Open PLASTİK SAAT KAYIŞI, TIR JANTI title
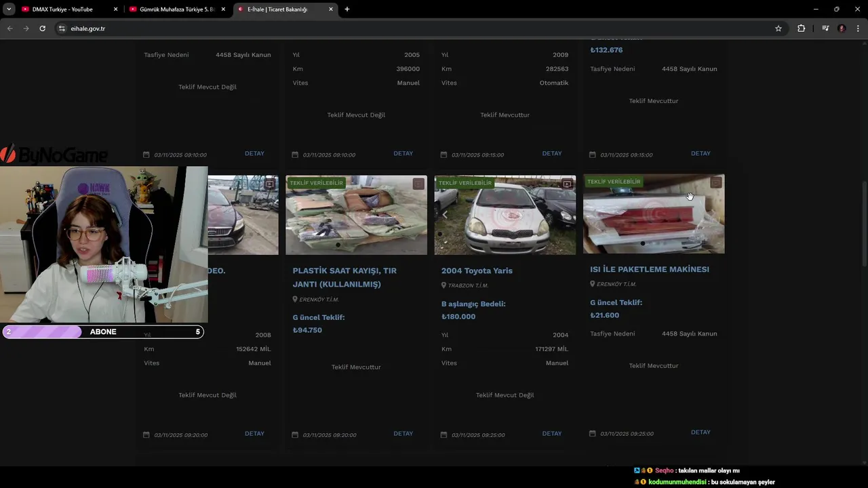868x488 pixels. tap(344, 277)
